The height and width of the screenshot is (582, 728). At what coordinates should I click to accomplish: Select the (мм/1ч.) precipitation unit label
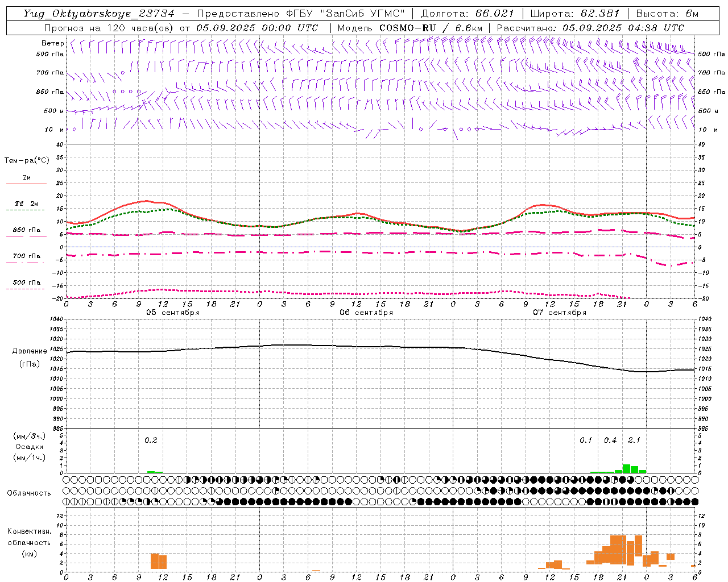tap(30, 458)
